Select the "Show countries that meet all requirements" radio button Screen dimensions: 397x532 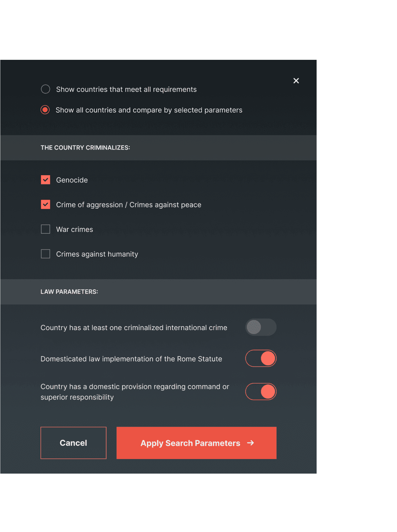tap(46, 89)
